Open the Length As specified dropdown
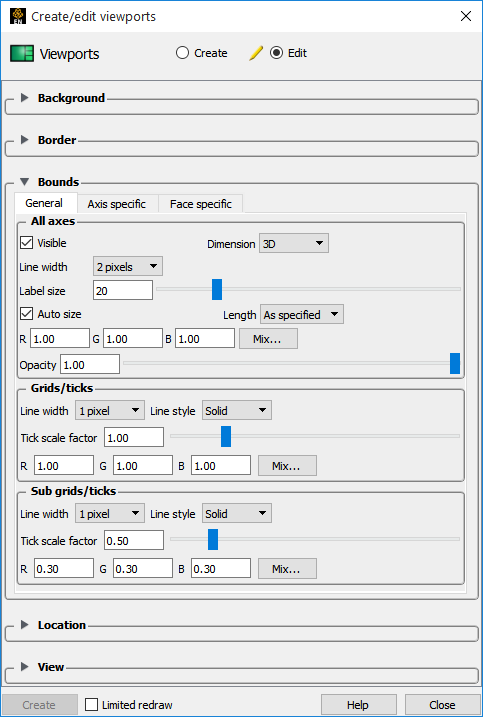The image size is (483, 717). tap(301, 315)
